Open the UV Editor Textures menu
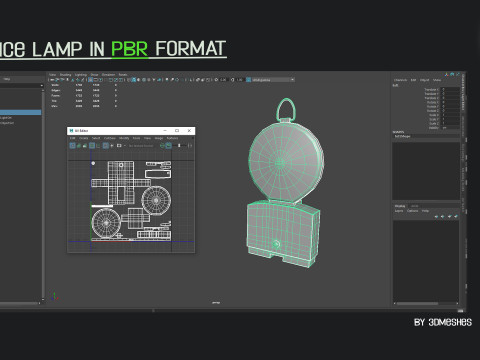 point(172,138)
